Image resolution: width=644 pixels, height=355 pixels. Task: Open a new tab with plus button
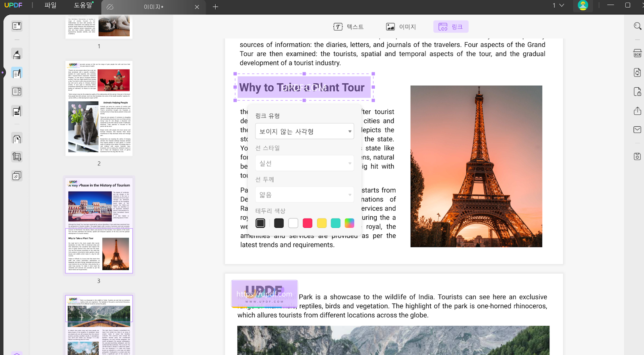215,7
